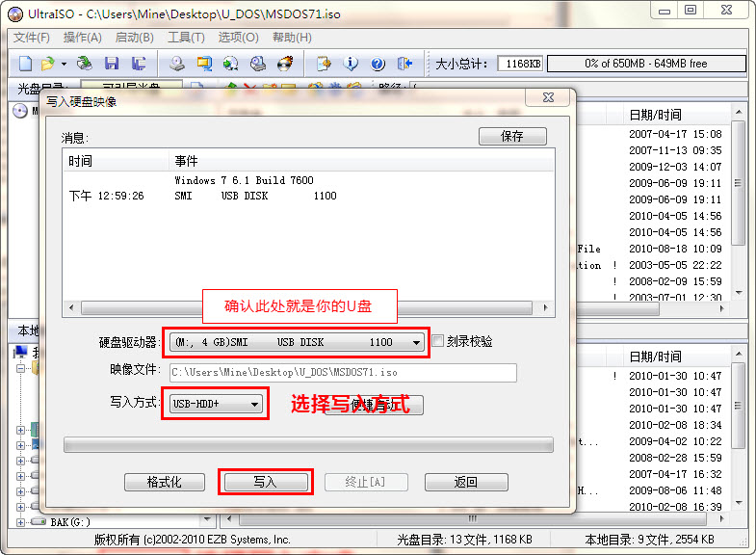Screen dimensions: 756x555
Task: Select row dated 2008-02-28 15:59
Action: [x=675, y=458]
